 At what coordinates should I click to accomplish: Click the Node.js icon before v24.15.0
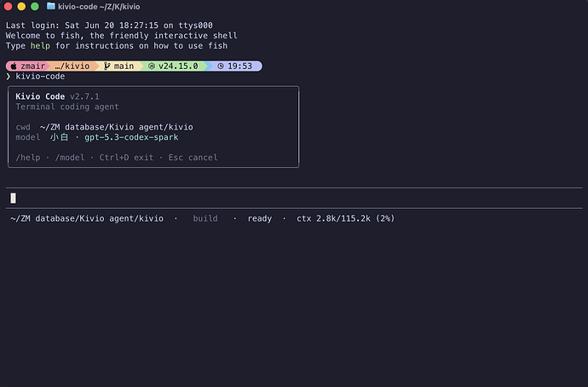click(x=152, y=66)
